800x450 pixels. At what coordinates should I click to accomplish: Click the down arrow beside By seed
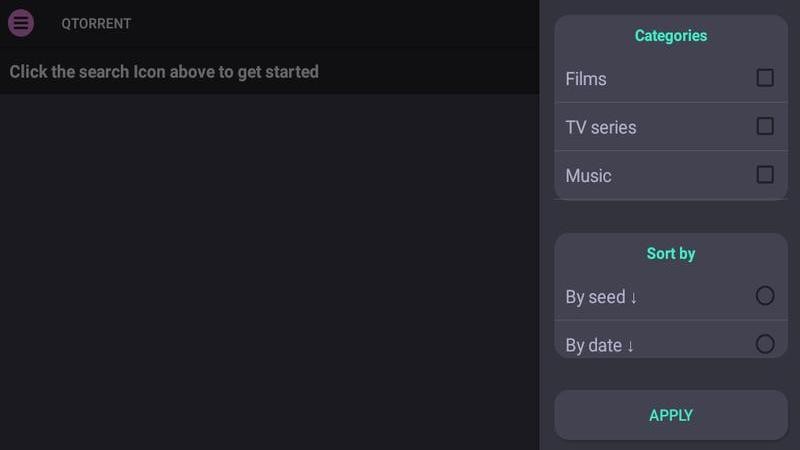point(634,297)
